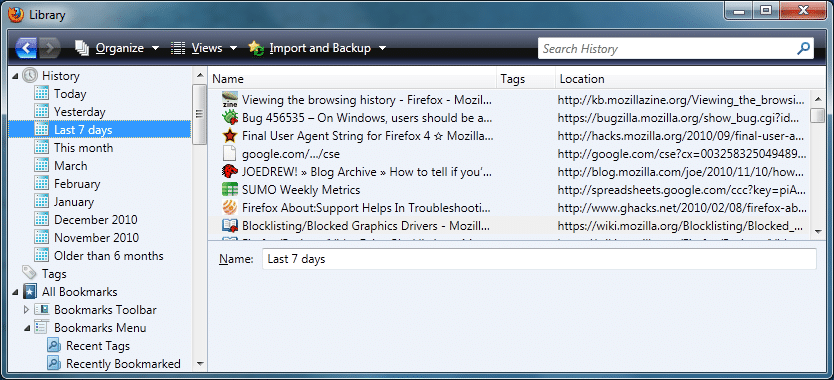Open the Import and Backup menu

click(x=318, y=48)
